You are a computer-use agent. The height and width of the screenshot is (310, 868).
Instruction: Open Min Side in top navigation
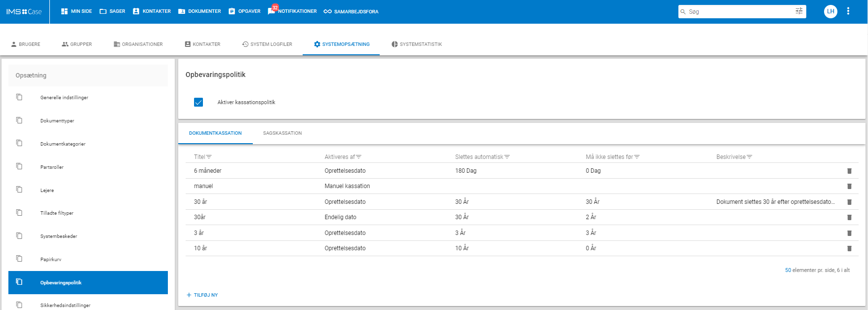(x=77, y=11)
